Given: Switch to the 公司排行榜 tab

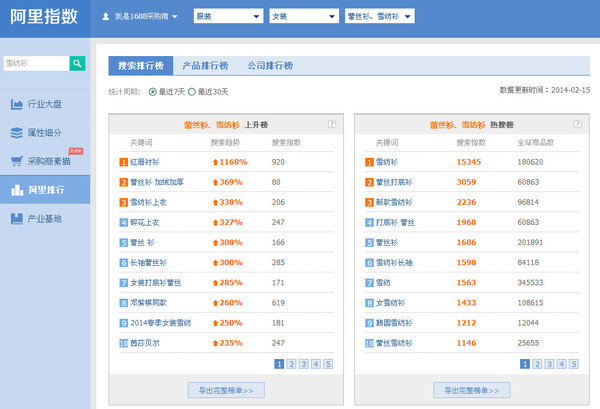Looking at the screenshot, I should pos(270,65).
